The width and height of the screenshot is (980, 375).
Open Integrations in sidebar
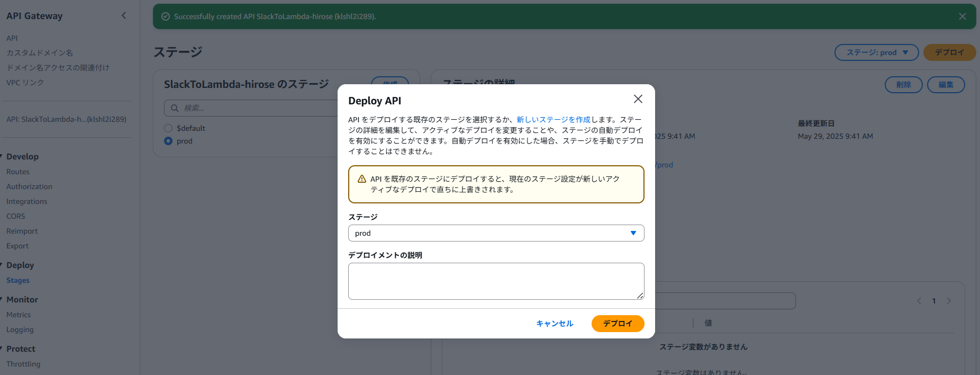(x=27, y=201)
